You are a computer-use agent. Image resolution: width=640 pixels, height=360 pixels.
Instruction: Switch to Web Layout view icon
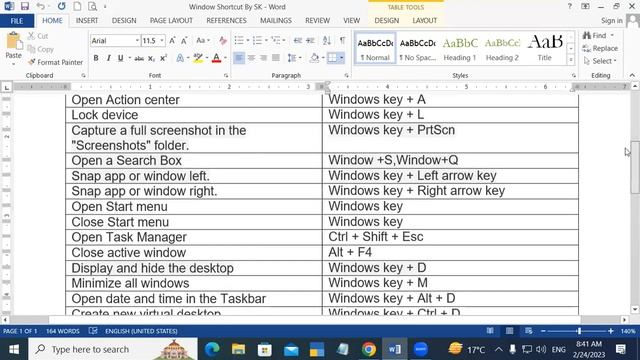coord(529,331)
